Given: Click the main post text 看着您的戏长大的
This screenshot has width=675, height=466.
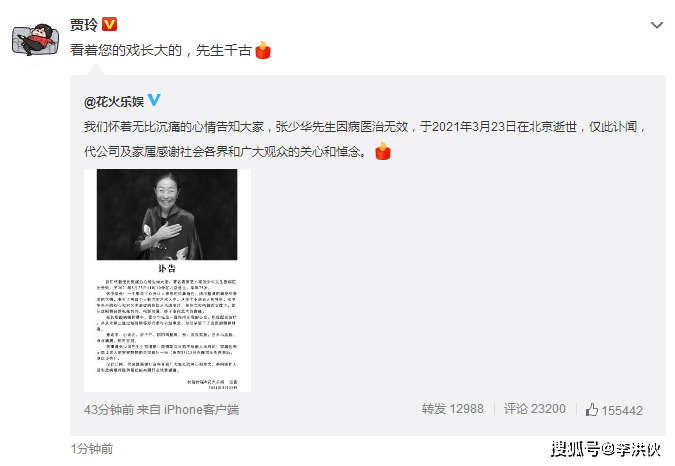Looking at the screenshot, I should point(126,50).
